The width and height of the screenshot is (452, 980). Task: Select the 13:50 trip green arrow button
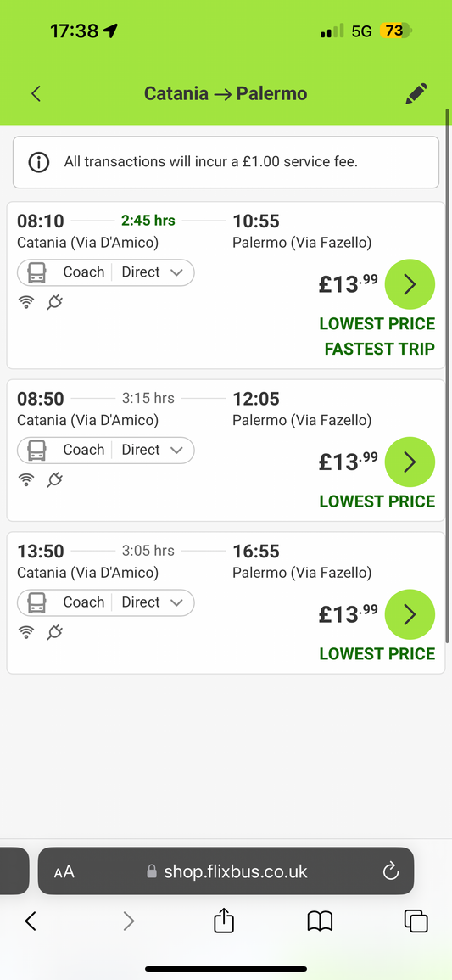[410, 614]
